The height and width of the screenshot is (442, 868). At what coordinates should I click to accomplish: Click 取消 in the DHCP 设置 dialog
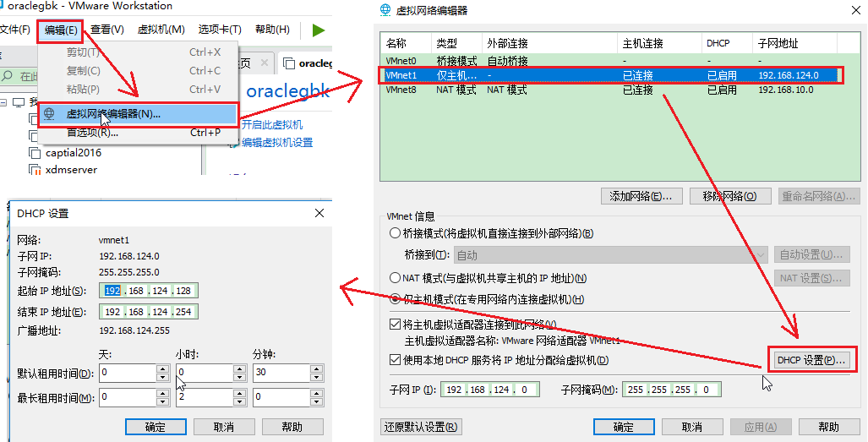click(x=224, y=427)
